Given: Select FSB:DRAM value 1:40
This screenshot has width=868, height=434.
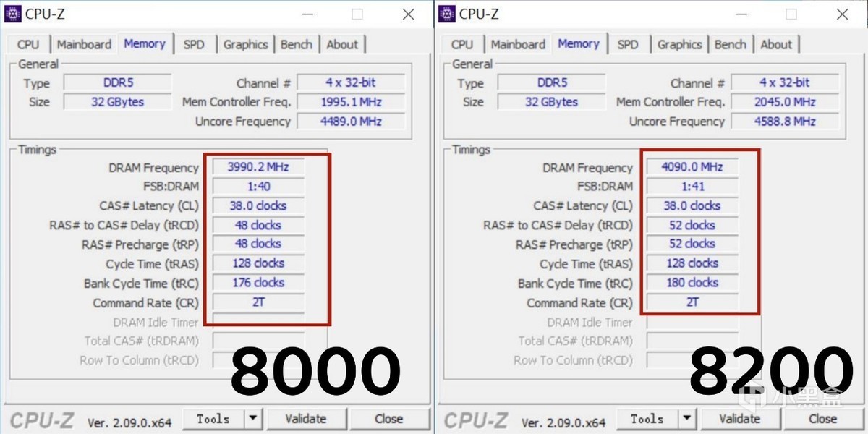Looking at the screenshot, I should [x=258, y=187].
